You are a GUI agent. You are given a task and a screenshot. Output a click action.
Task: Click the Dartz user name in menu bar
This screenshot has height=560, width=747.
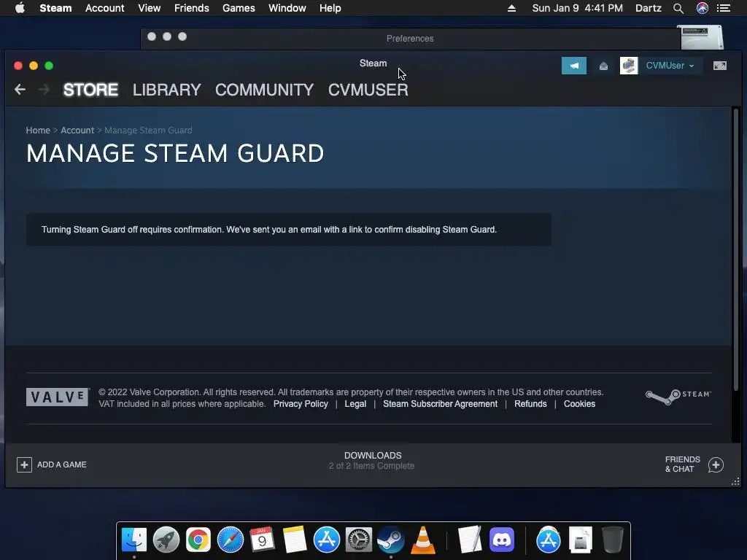point(649,8)
